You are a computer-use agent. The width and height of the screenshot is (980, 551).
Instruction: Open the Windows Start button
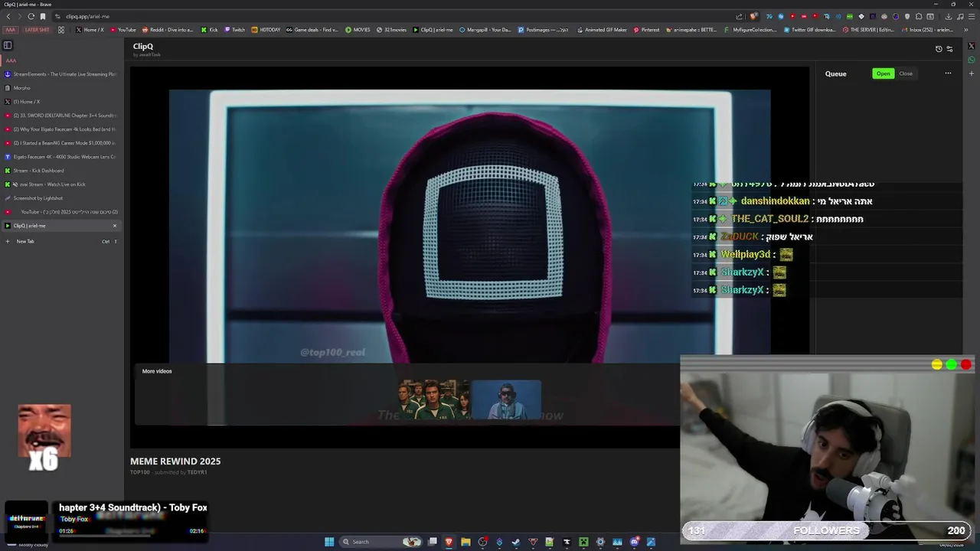[x=329, y=542]
